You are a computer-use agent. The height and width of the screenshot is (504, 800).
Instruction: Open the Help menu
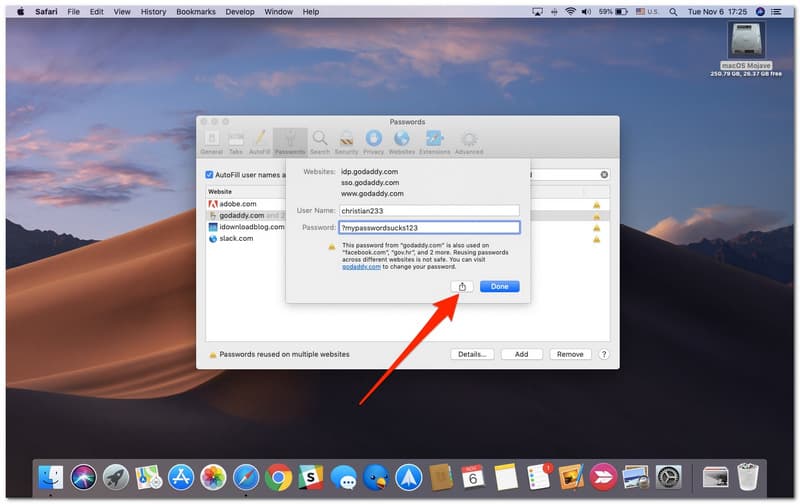pyautogui.click(x=311, y=11)
